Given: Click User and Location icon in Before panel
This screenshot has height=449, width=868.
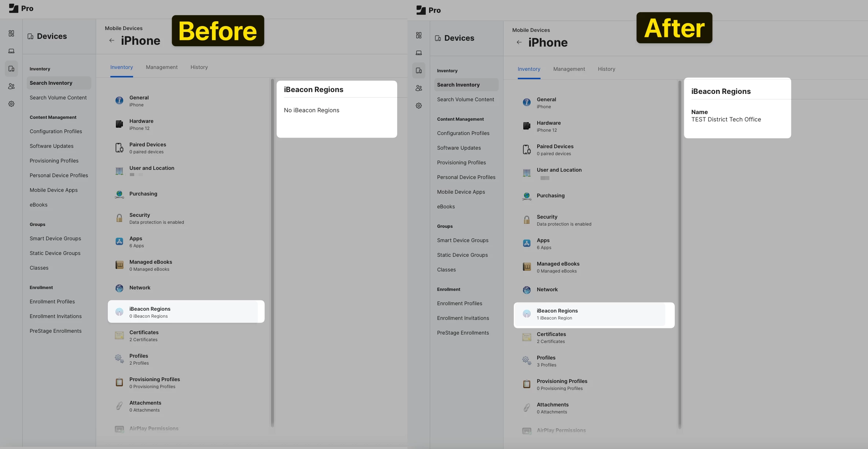Looking at the screenshot, I should coord(119,171).
